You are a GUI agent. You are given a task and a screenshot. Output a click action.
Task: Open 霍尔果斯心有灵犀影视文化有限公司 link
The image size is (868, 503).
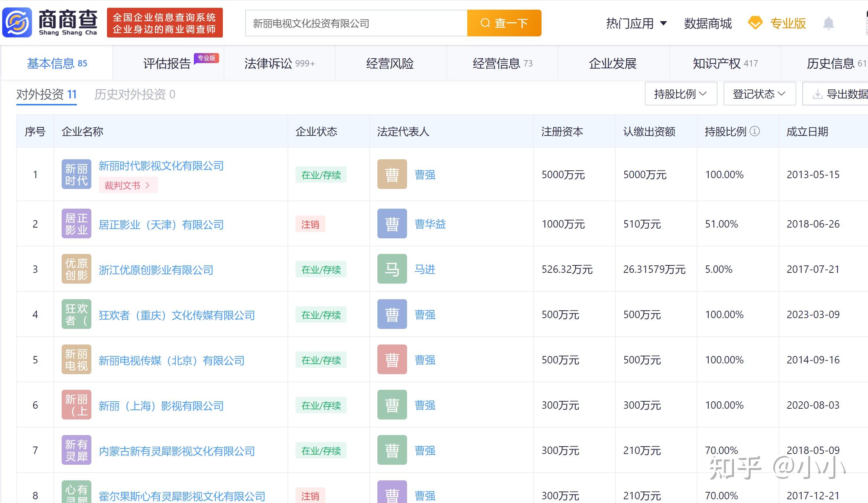tap(182, 496)
